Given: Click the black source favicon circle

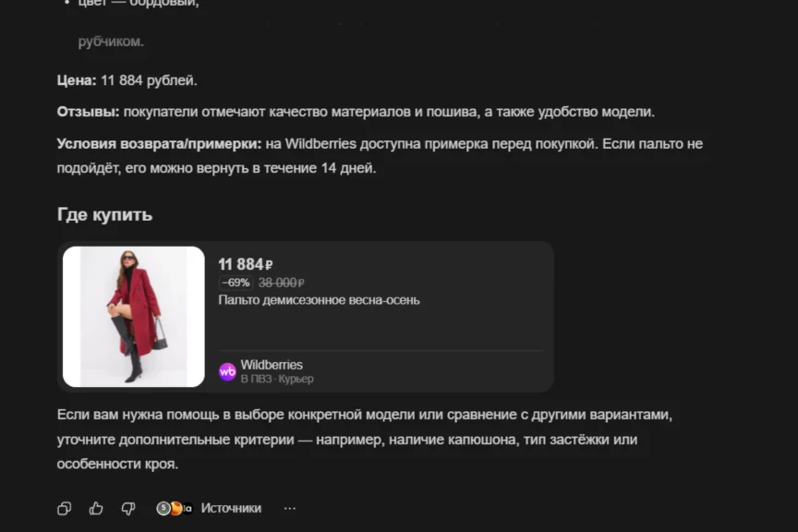Looking at the screenshot, I should point(187,508).
